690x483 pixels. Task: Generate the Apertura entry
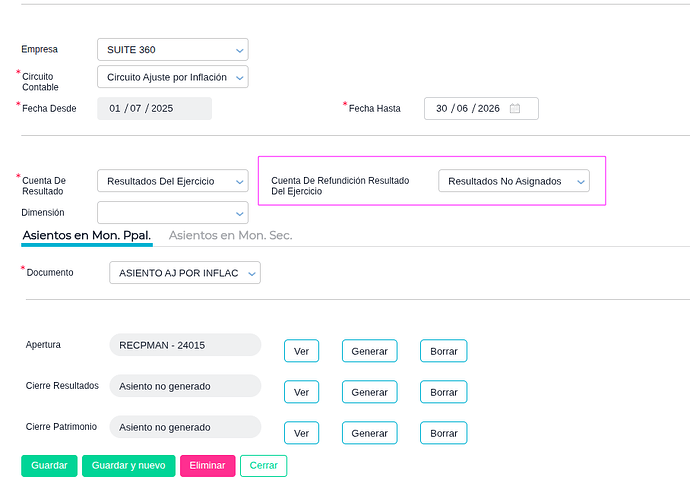click(370, 351)
